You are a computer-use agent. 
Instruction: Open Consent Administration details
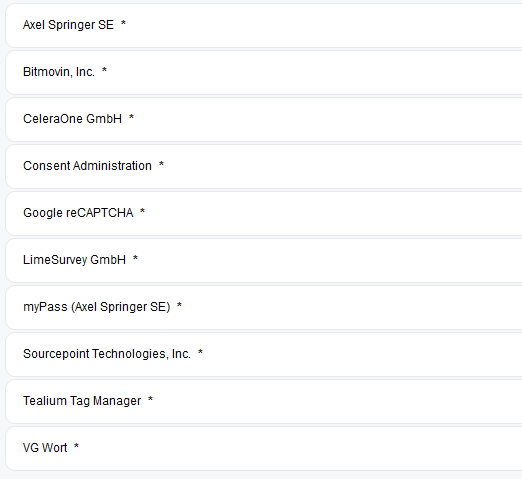pyautogui.click(x=264, y=166)
